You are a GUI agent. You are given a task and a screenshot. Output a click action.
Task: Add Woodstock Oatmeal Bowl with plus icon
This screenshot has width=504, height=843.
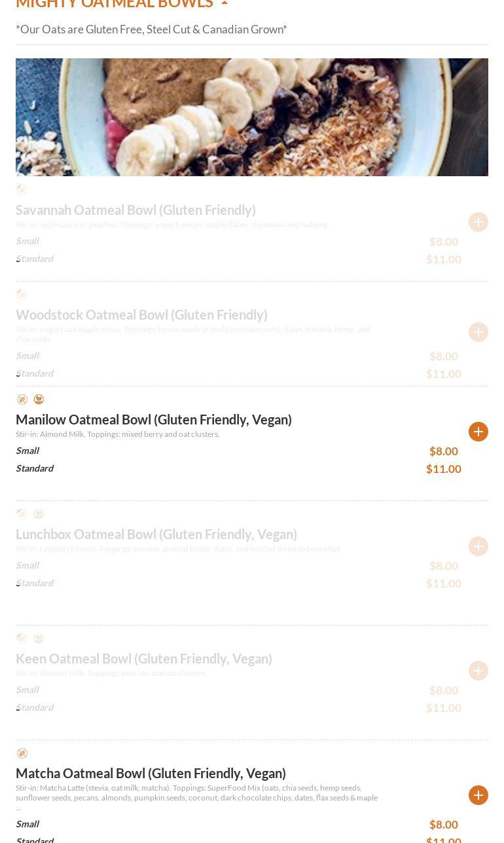(x=478, y=332)
